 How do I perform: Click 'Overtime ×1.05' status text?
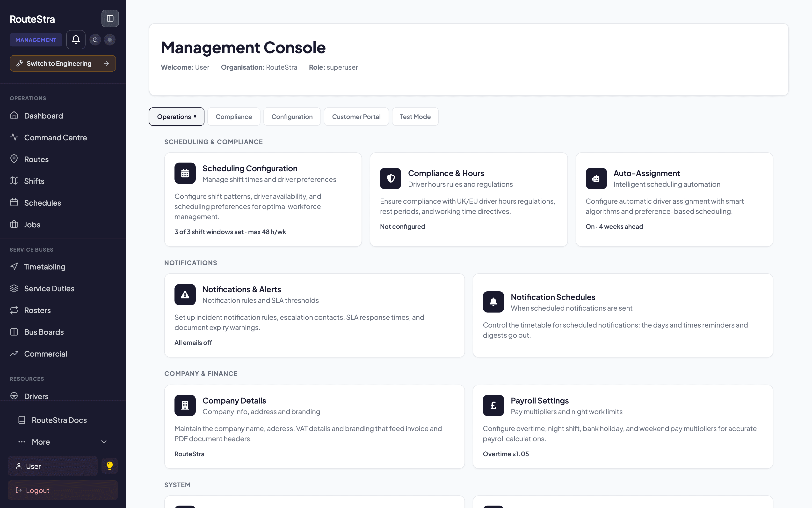click(506, 454)
